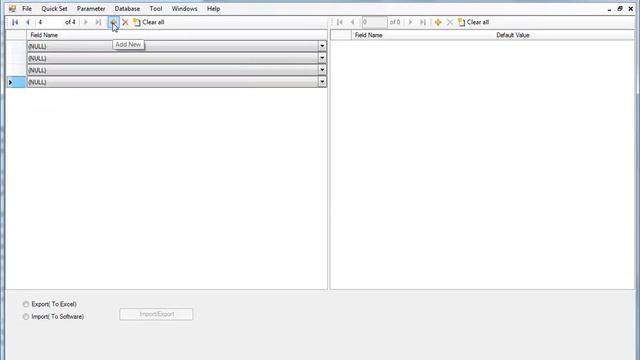The height and width of the screenshot is (360, 640).
Task: Click Field Name column header in left grid
Action: click(177, 35)
